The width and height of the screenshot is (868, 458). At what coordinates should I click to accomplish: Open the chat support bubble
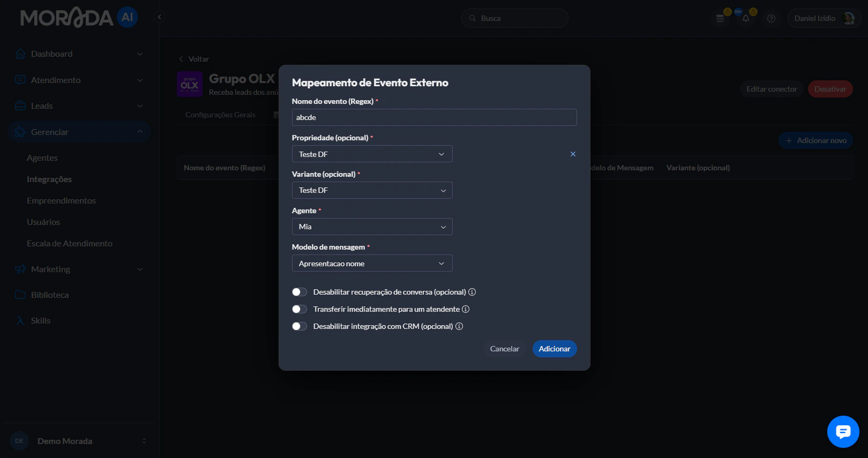(x=843, y=432)
